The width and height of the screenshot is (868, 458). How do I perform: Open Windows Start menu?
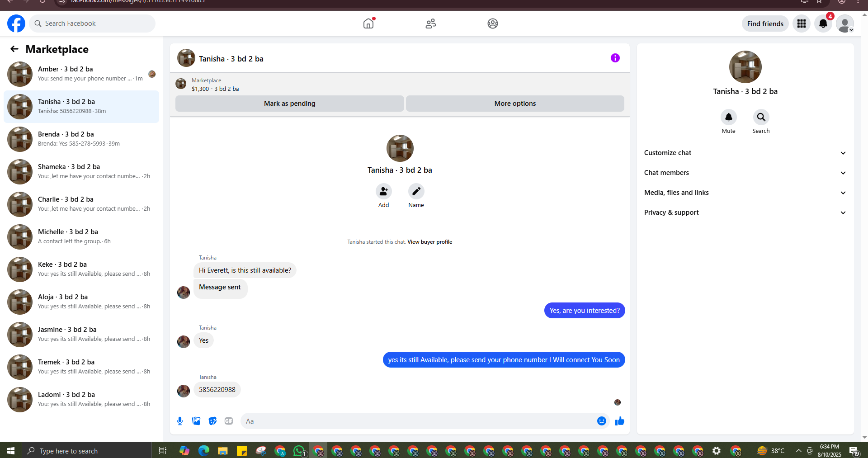click(x=11, y=451)
